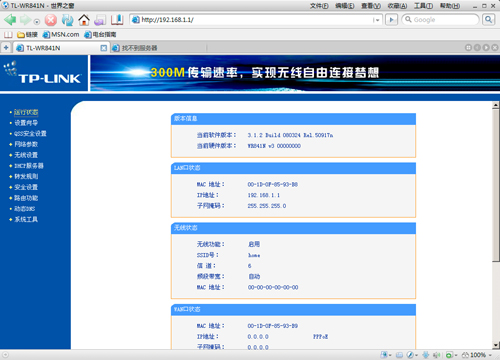
Task: Open the 编辑(E) menu
Action: [x=345, y=6]
